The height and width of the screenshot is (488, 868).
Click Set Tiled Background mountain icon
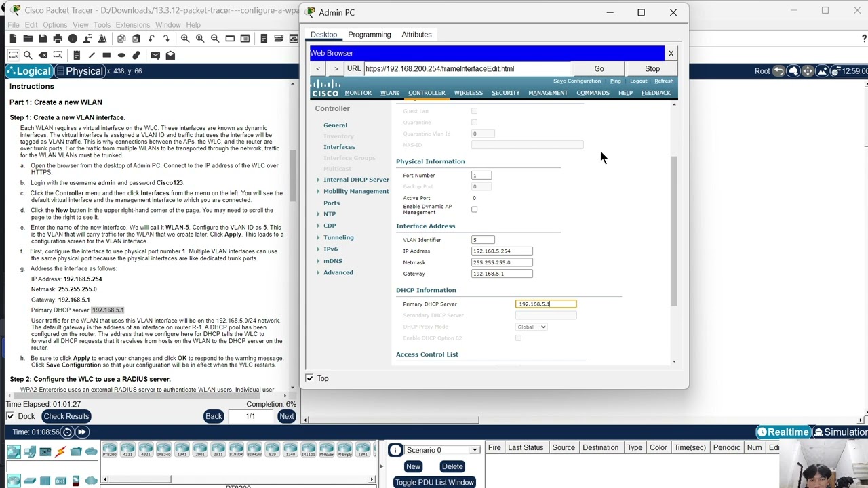point(823,71)
